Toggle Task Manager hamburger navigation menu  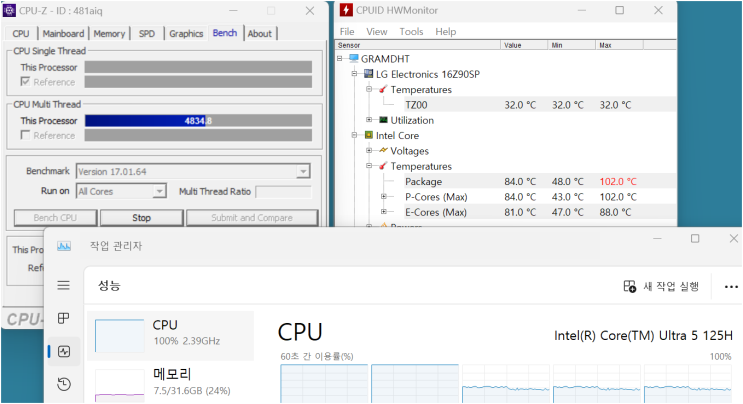pyautogui.click(x=63, y=285)
